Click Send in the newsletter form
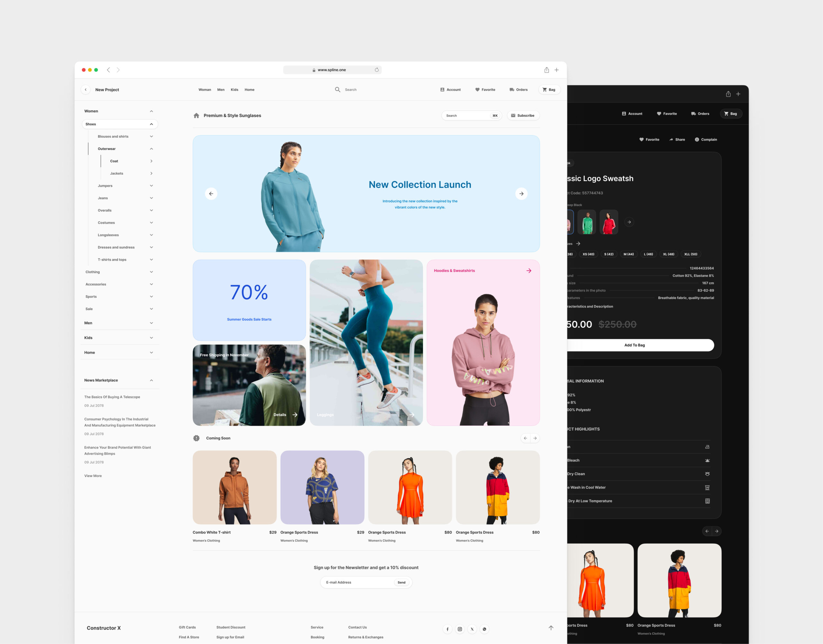Viewport: 823px width, 644px height. coord(402,583)
